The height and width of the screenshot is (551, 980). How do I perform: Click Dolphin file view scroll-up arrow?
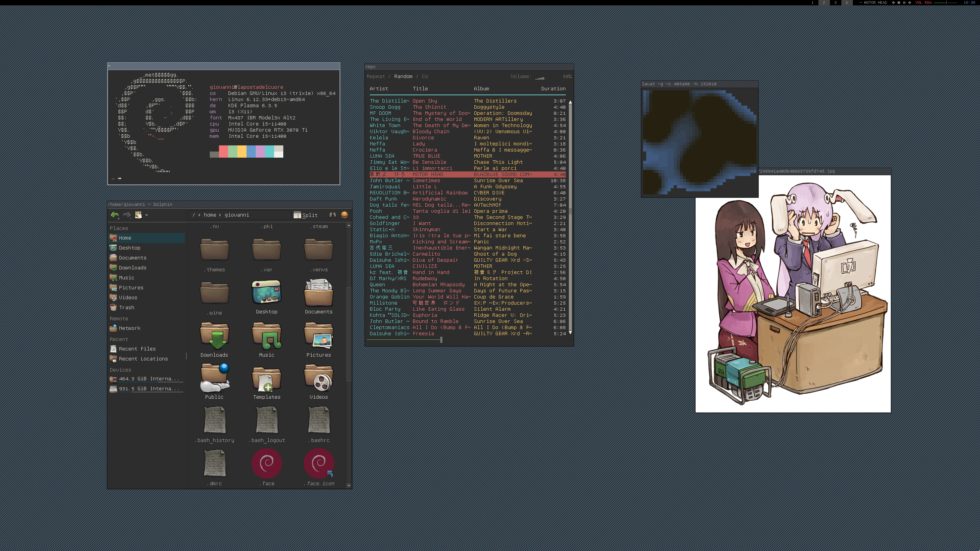tap(348, 226)
